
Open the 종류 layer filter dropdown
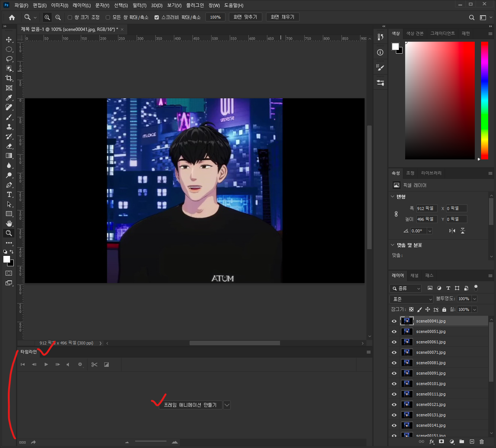[x=406, y=288]
